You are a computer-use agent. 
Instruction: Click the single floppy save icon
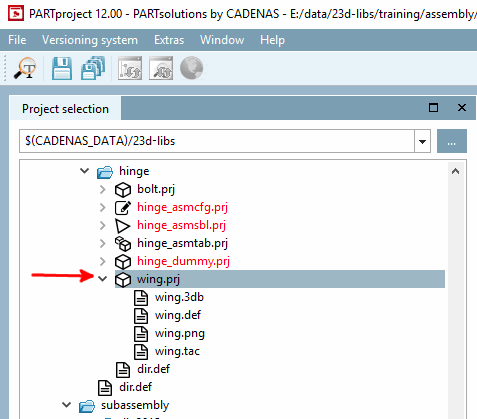(62, 68)
